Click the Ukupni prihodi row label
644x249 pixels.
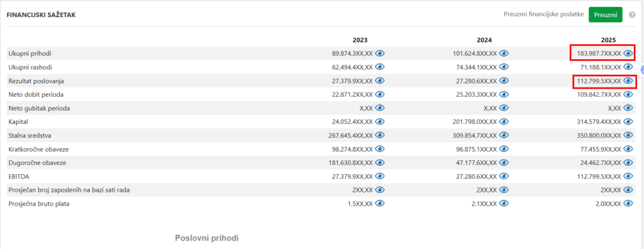30,53
